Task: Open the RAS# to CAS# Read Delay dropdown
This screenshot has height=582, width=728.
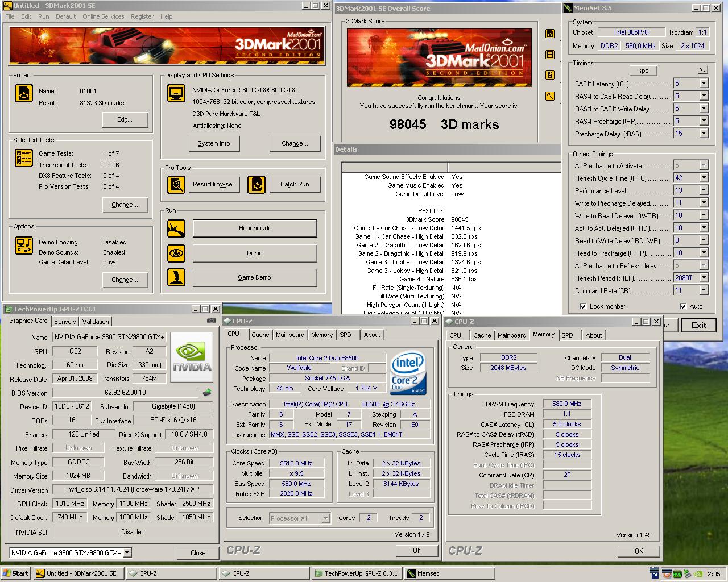Action: coord(704,96)
